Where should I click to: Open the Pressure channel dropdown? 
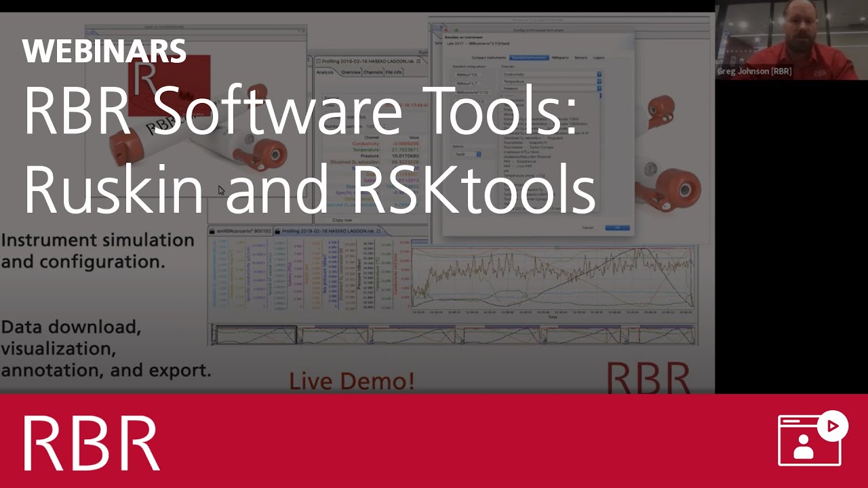(551, 88)
